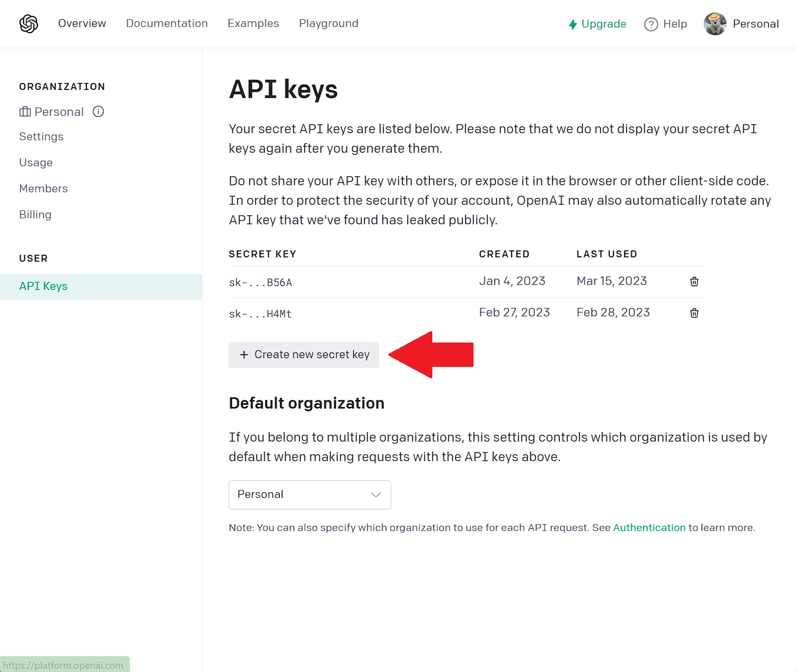Open the Playground tab
This screenshot has width=797, height=672.
point(328,23)
